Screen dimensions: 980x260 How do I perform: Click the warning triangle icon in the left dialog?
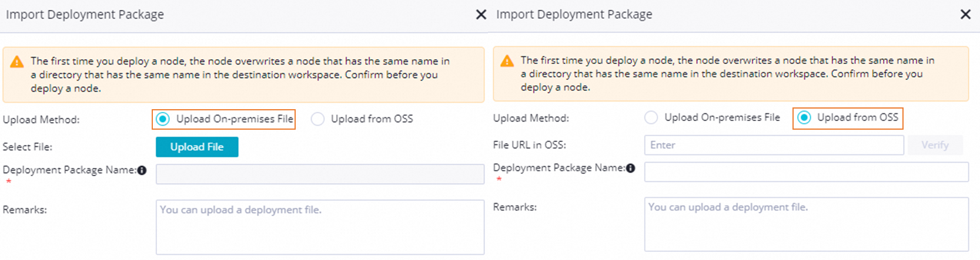coord(17,62)
